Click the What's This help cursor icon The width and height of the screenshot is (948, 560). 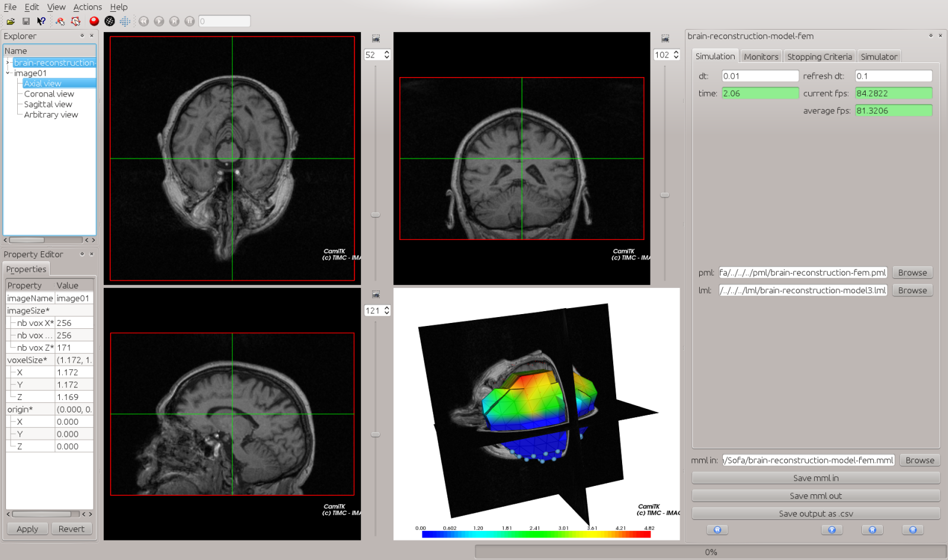tap(41, 21)
